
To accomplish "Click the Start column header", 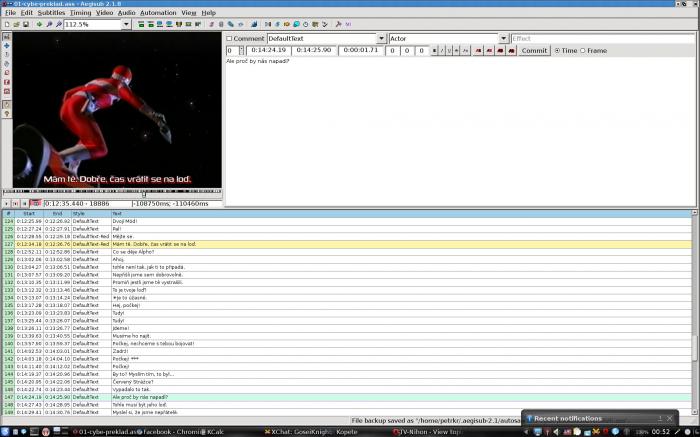I will coord(29,214).
